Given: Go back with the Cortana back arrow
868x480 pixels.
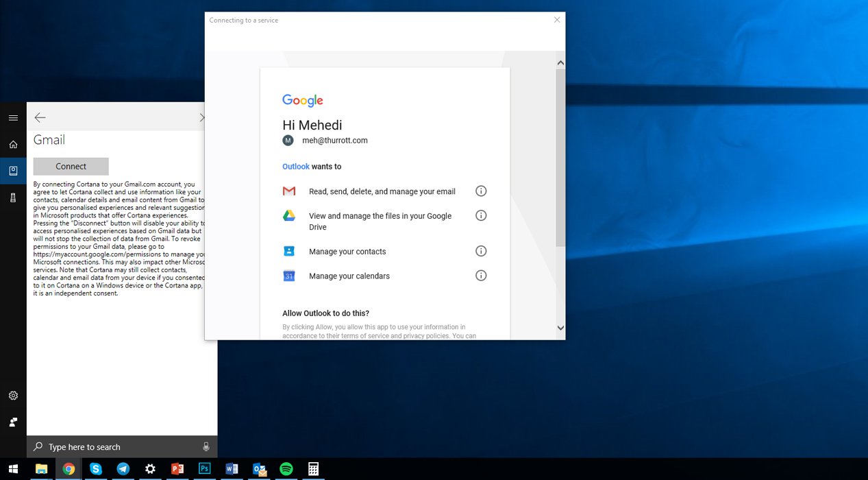Looking at the screenshot, I should [x=40, y=118].
